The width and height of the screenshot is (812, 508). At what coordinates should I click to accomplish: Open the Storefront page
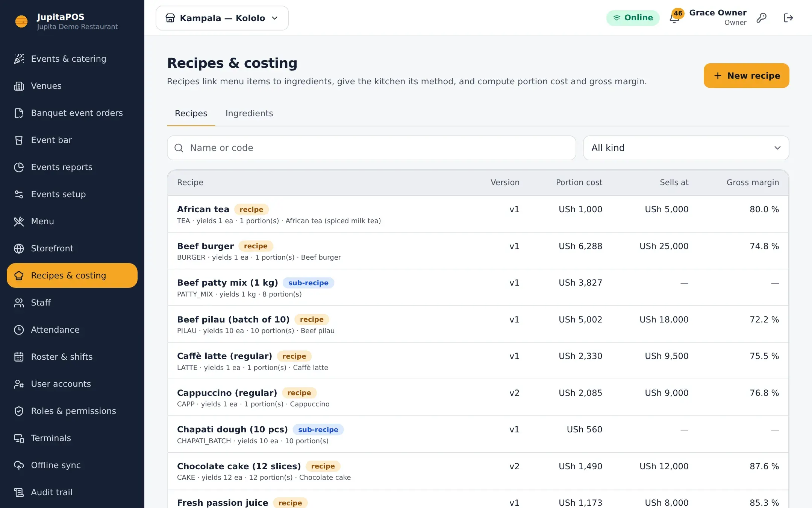(72, 248)
